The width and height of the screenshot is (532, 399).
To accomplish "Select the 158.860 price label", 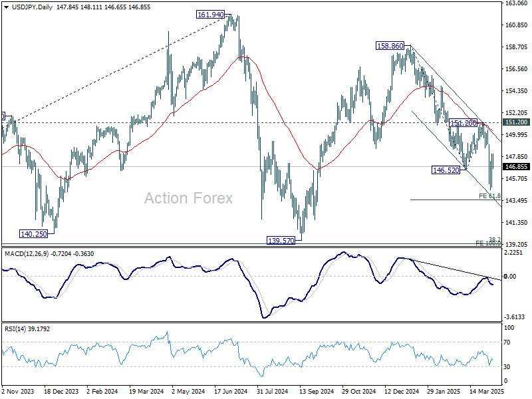I will [390, 46].
